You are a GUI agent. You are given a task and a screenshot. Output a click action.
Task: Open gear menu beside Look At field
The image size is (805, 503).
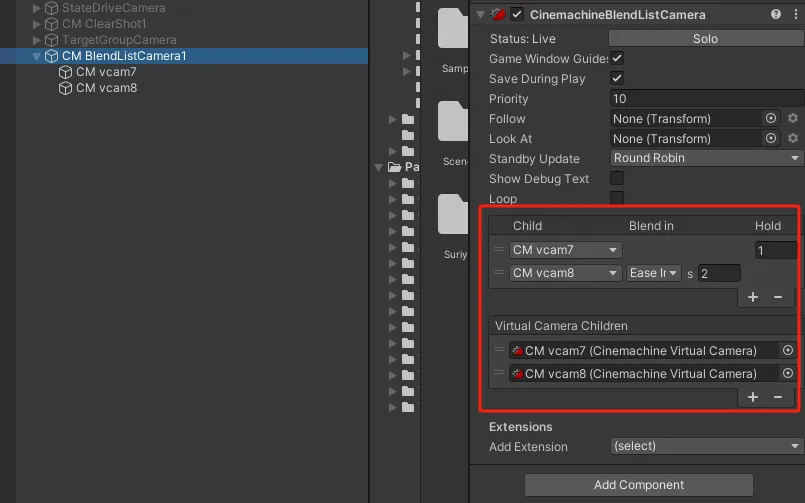pyautogui.click(x=793, y=139)
